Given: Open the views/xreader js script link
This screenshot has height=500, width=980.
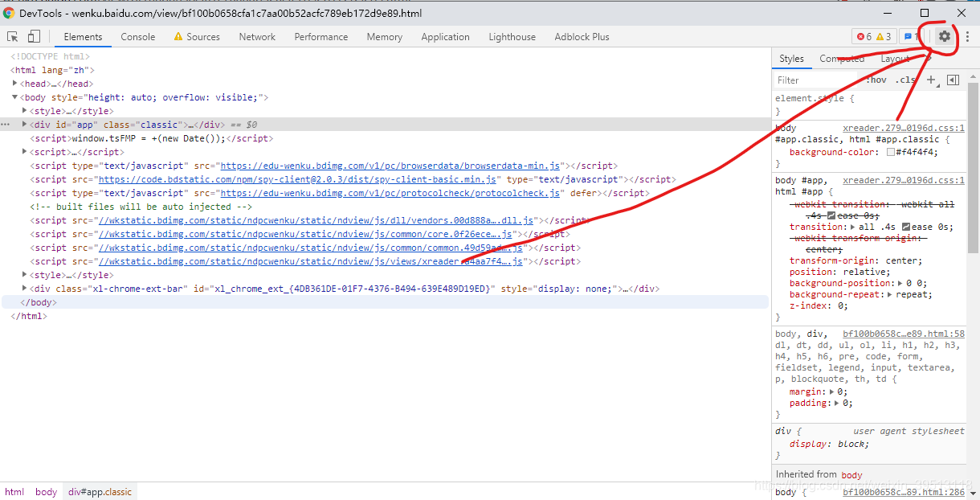Looking at the screenshot, I should point(311,261).
